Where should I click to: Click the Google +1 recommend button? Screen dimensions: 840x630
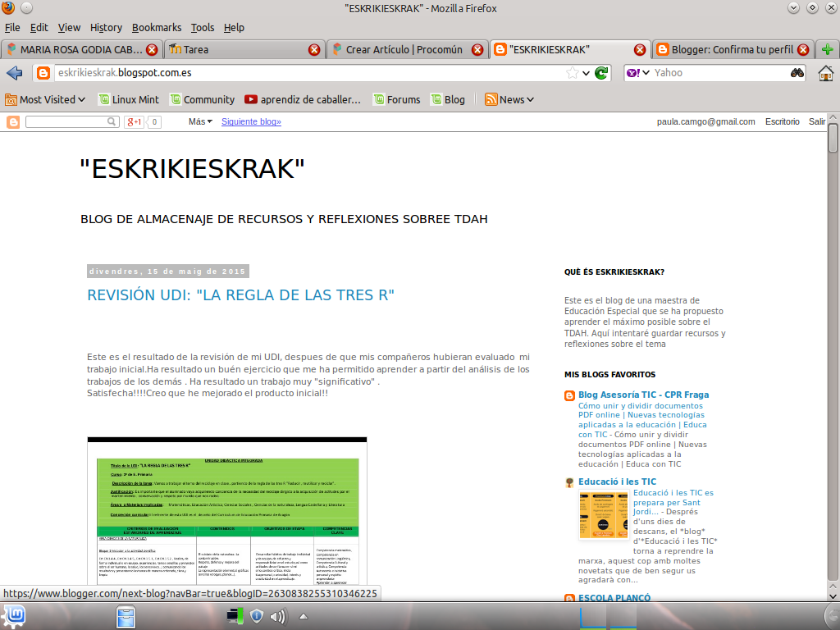tap(133, 121)
